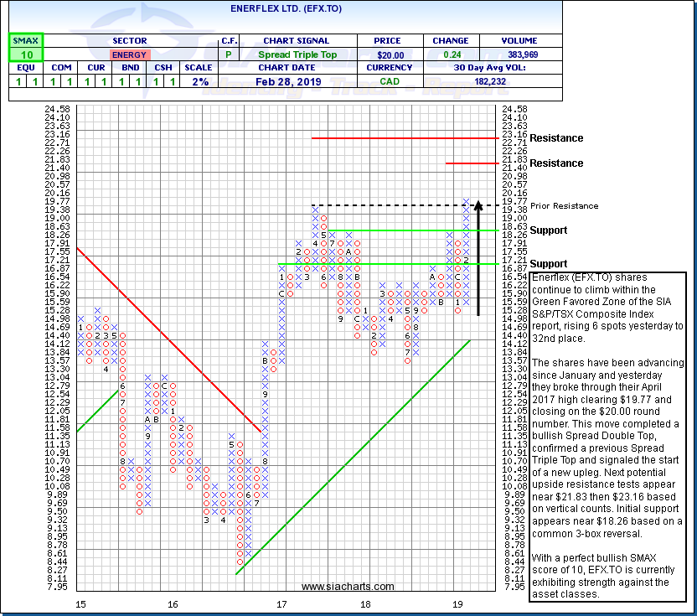This screenshot has width=697, height=616.
Task: Click the red ENERGY sector badge
Action: tap(128, 54)
